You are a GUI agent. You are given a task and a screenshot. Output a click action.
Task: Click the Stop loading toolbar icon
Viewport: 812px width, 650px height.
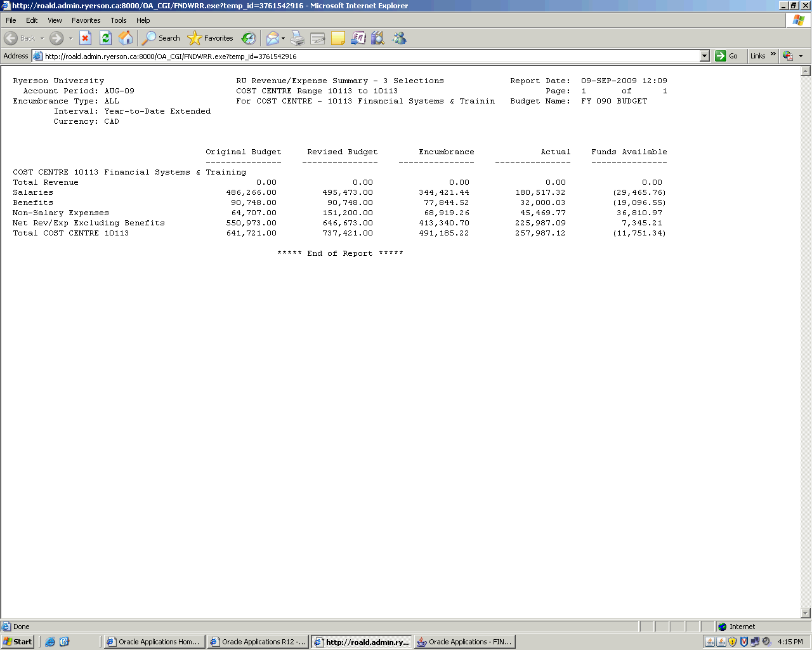pos(85,38)
